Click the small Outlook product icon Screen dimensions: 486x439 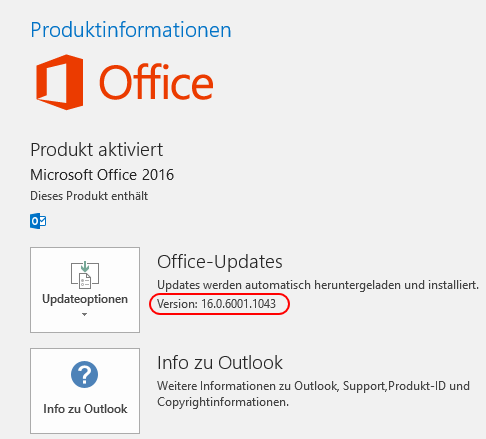pos(38,221)
